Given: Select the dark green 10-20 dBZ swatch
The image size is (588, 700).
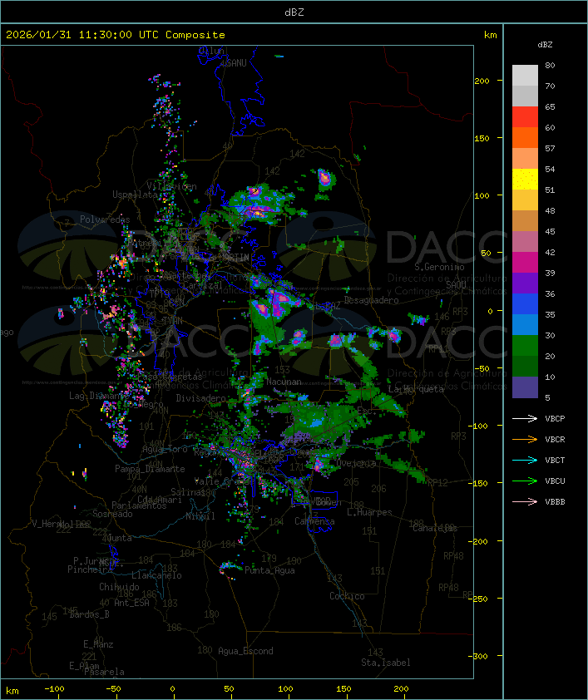Looking at the screenshot, I should [x=525, y=367].
